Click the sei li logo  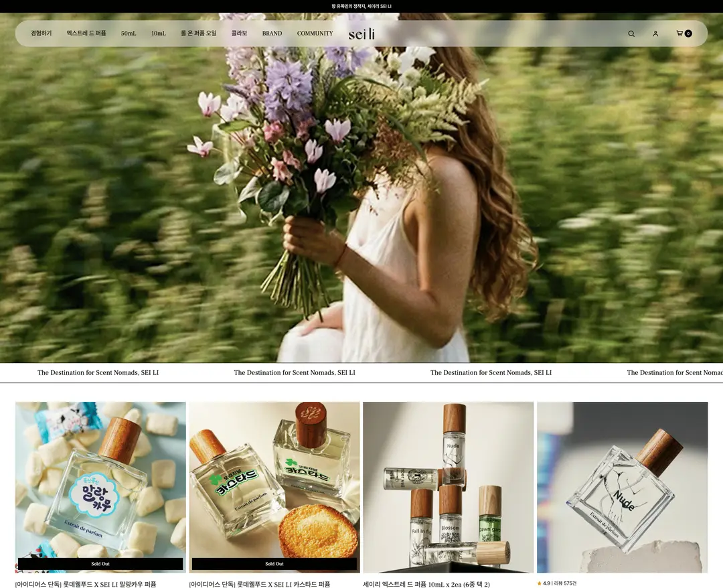(x=361, y=33)
